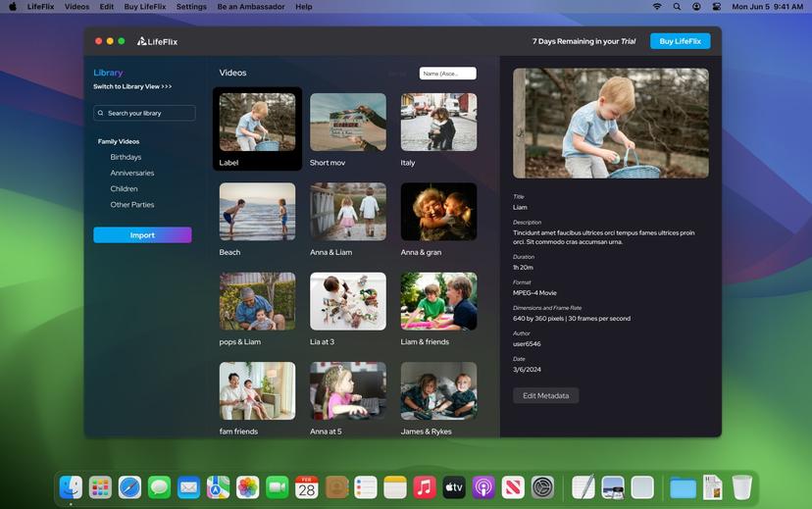Expand the Family Videos folder

[x=118, y=141]
